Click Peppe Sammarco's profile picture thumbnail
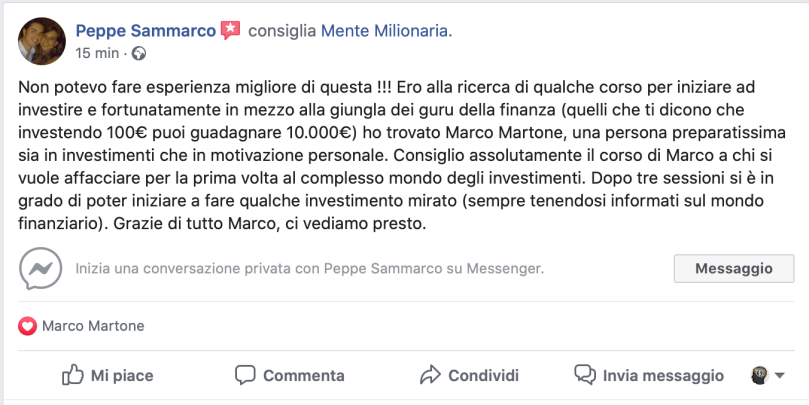Image resolution: width=809 pixels, height=405 pixels. [x=42, y=40]
